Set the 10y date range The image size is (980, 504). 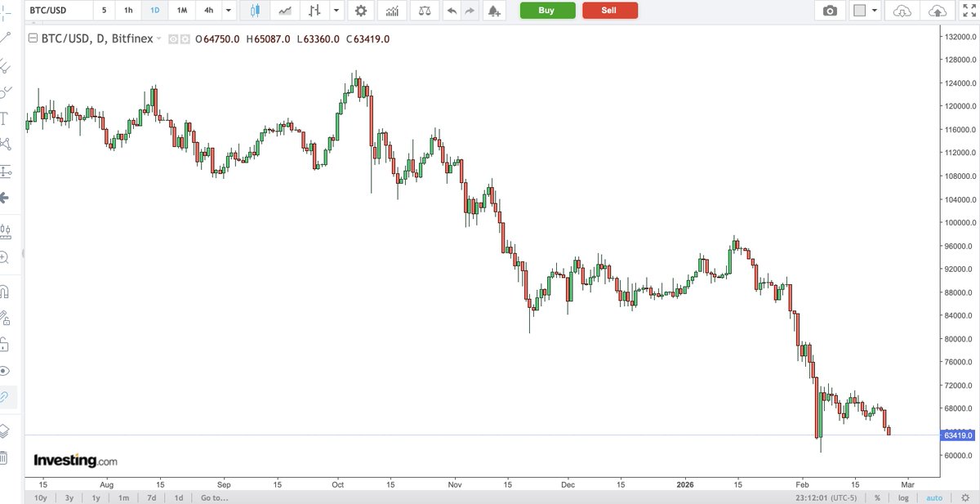[40, 497]
